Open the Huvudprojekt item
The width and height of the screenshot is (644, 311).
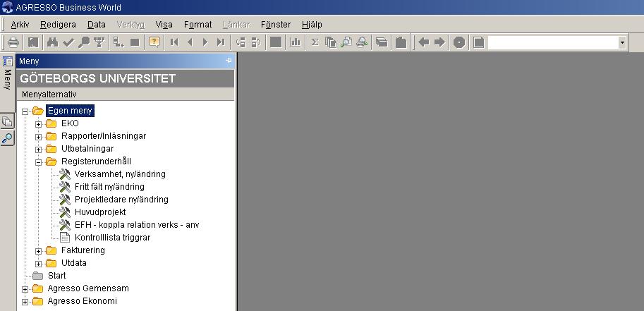pos(100,212)
